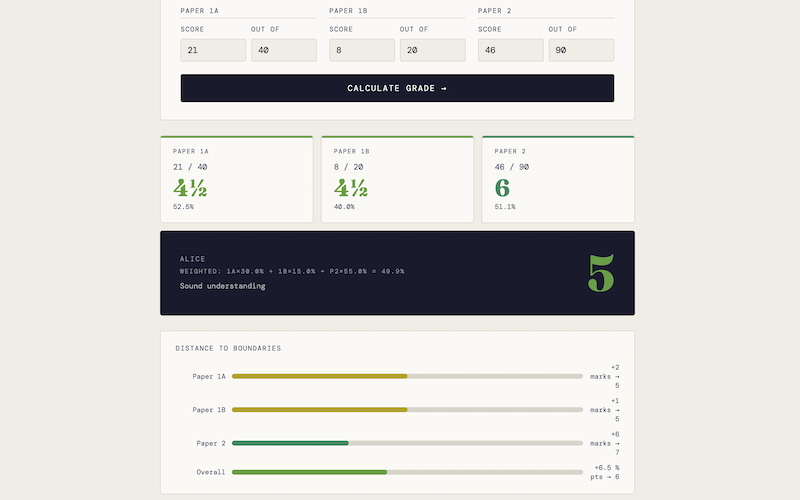Click the '40.0%' percentage text
This screenshot has width=800, height=500.
point(344,207)
